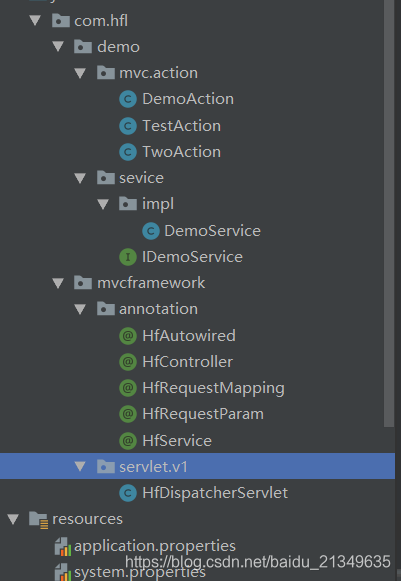The height and width of the screenshot is (581, 401).
Task: Collapse the impl package arrow
Action: 103,204
